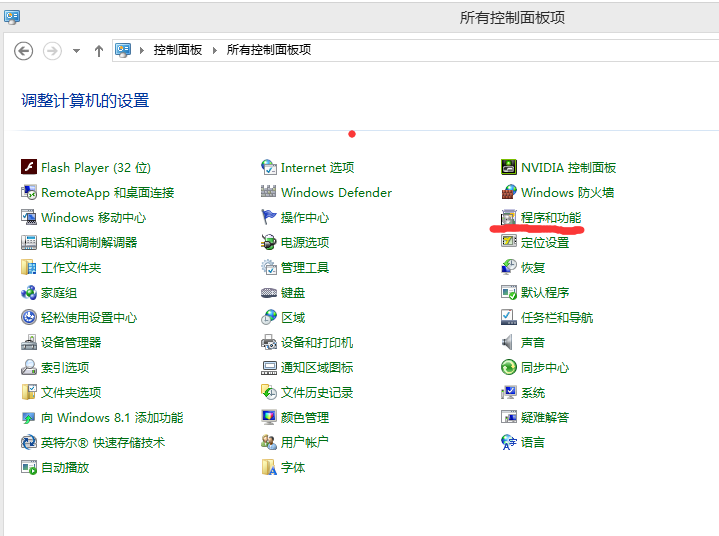Open the 文件历史记录 link
The height and width of the screenshot is (536, 719).
tap(317, 392)
